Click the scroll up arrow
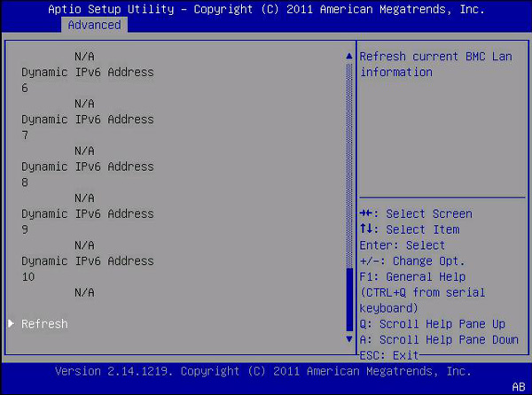Screen dimensions: 532x395 coord(349,56)
